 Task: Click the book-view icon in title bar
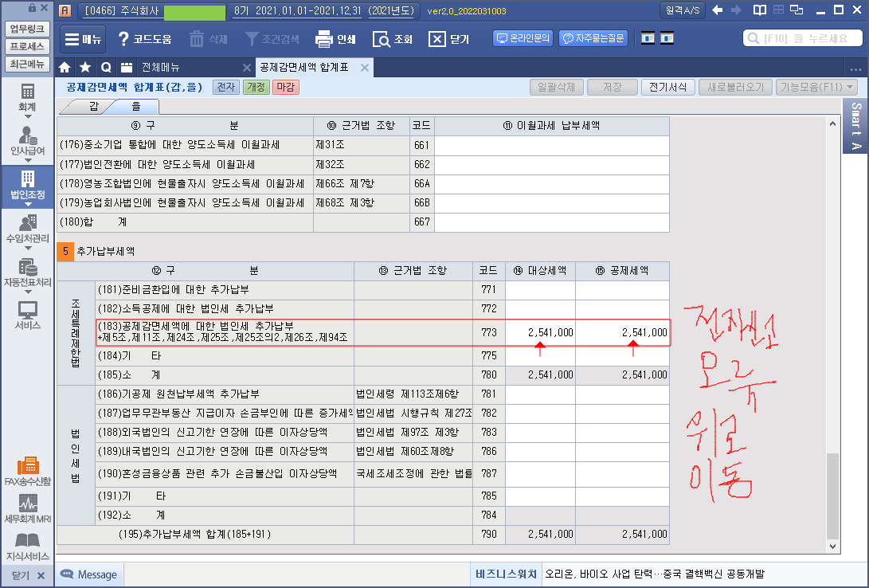pos(759,10)
